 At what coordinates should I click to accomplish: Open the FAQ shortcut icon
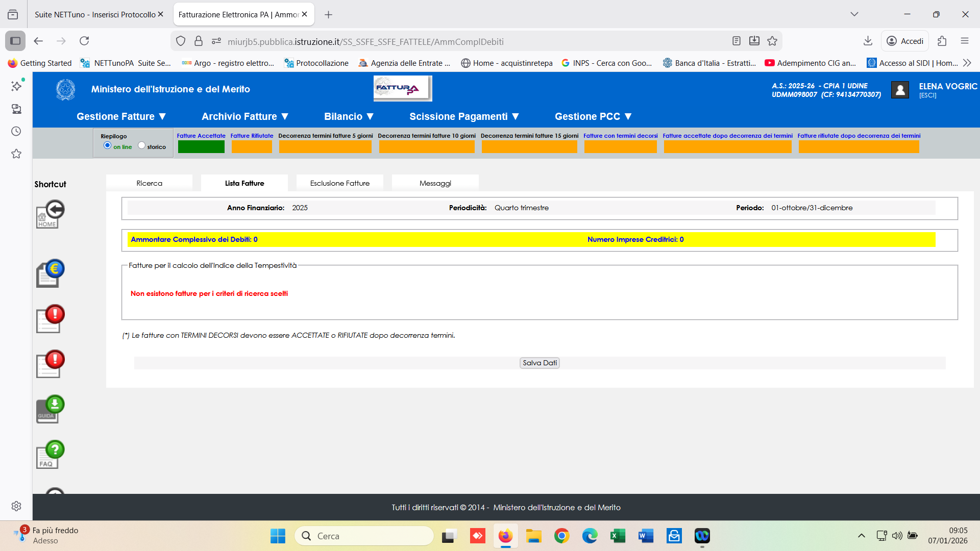(50, 455)
